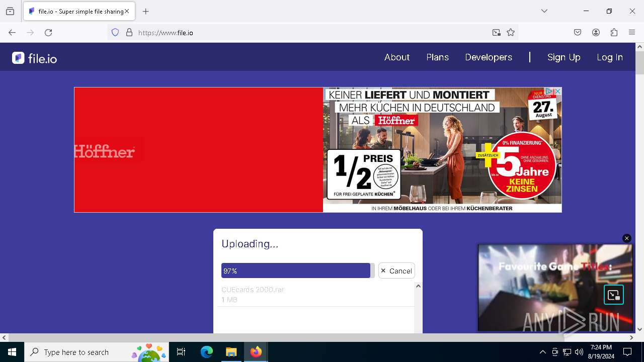This screenshot has width=644, height=362.
Task: Open a new browser tab
Action: click(146, 11)
